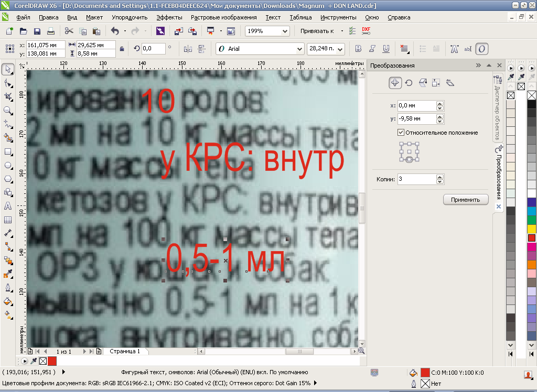Open the Растровые изображения menu
This screenshot has height=392, width=537.
tap(223, 17)
